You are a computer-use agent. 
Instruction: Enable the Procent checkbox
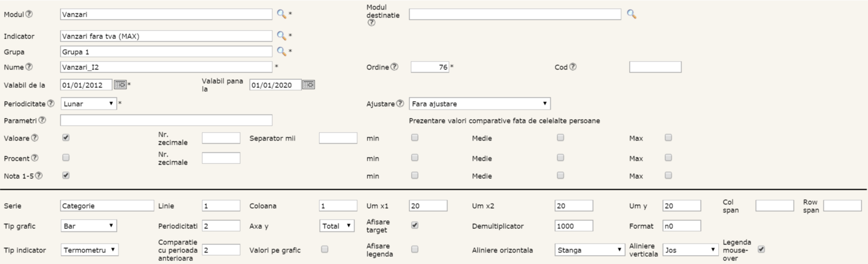click(66, 158)
